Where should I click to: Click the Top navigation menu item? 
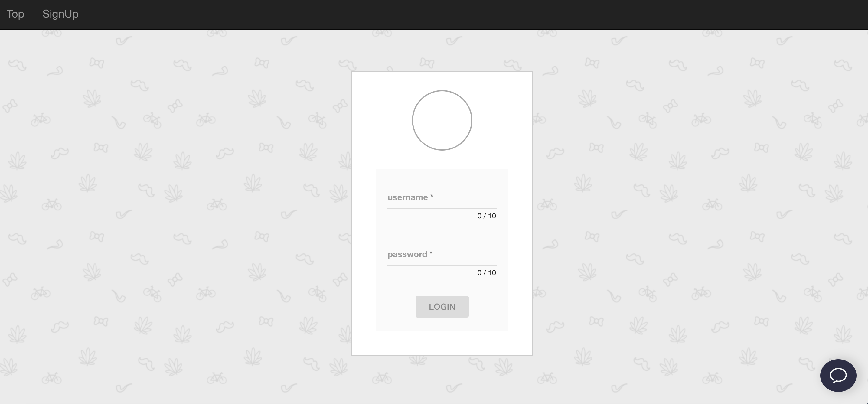[15, 13]
